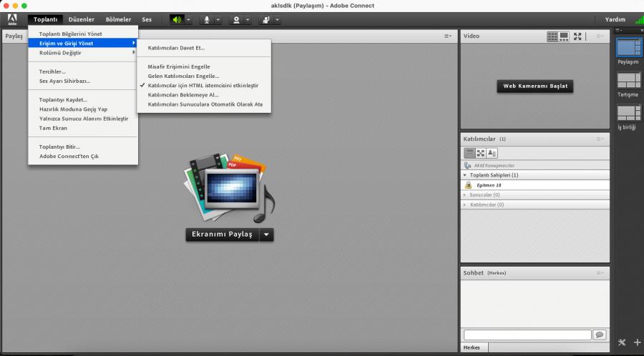Click the webcam icon in toolbar
Screen dimensions: 644x356
point(236,20)
